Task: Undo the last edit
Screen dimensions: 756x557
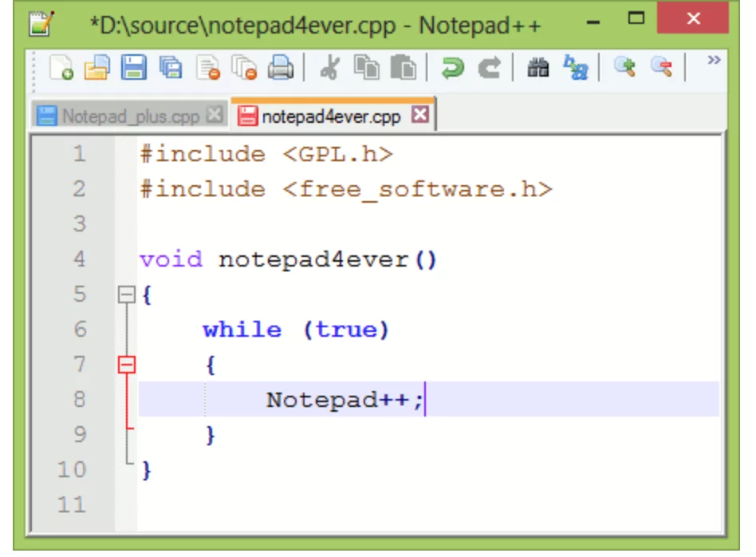Action: pyautogui.click(x=452, y=68)
